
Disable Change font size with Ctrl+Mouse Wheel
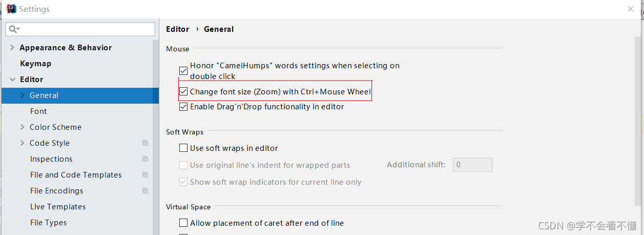(183, 92)
